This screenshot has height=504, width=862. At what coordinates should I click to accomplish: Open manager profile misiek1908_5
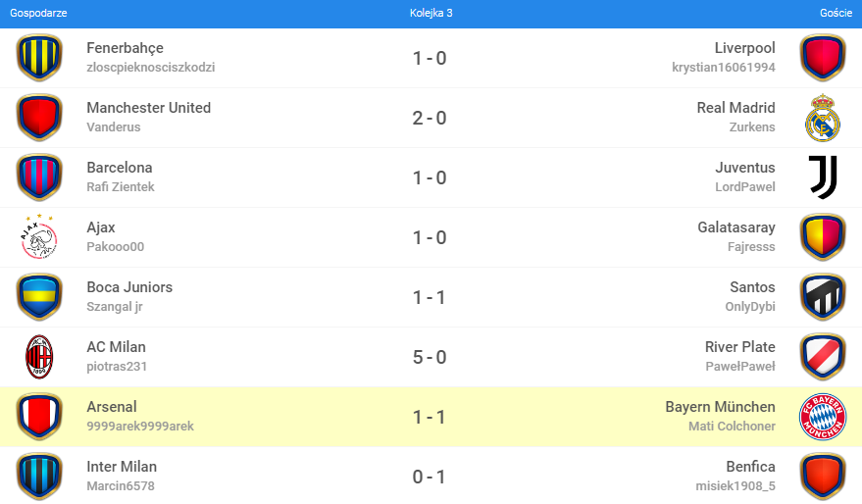point(735,485)
